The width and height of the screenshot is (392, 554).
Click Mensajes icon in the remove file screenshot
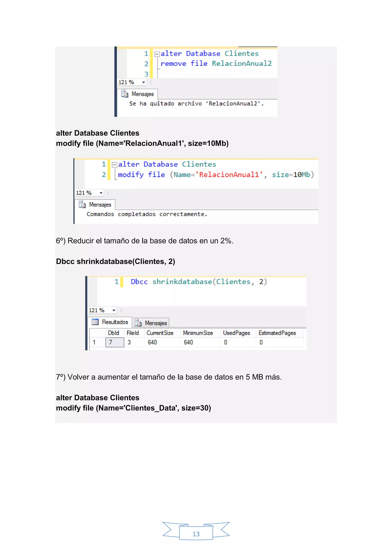[125, 94]
